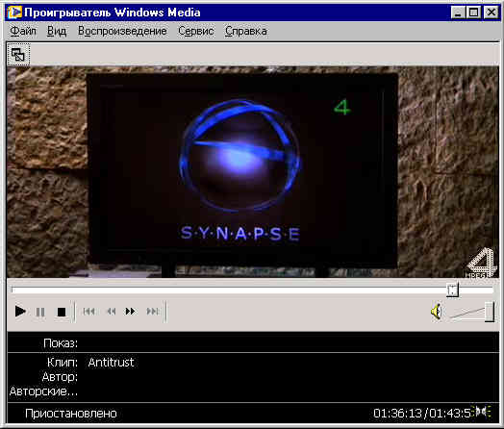Click the Авторские... label
Image resolution: width=504 pixels, height=429 pixels.
click(43, 391)
